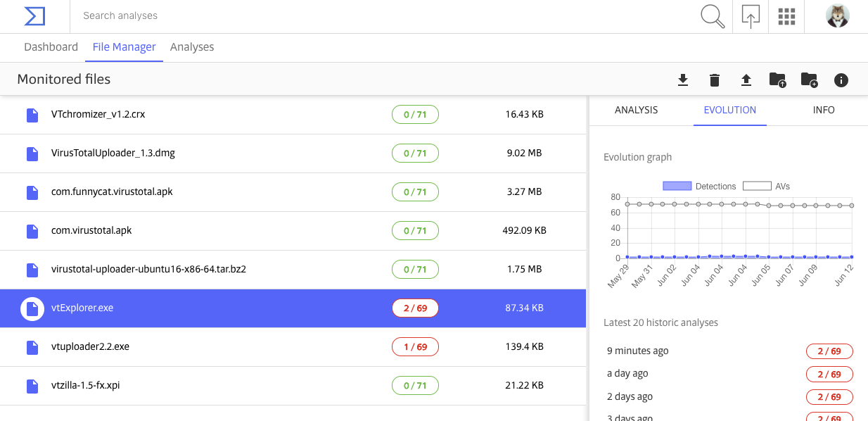
Task: Click 0 / 71 badge of vtzilla-1.5-fx.xpi
Action: click(x=415, y=385)
